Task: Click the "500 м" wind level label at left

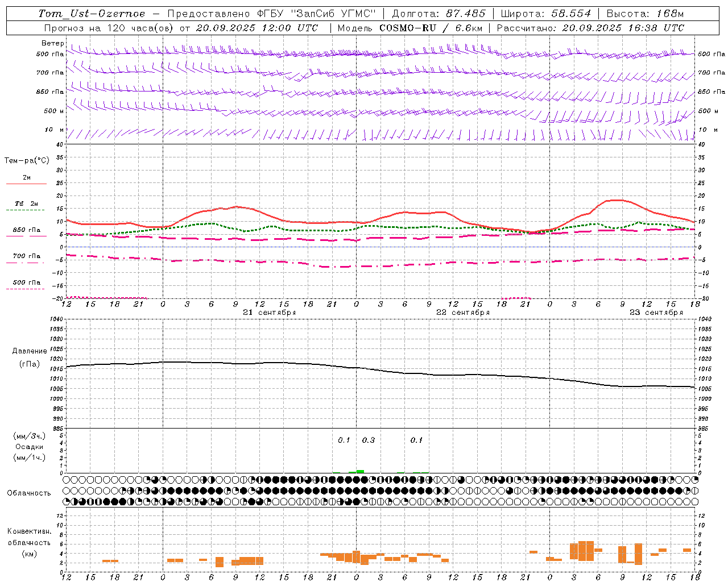Action: pyautogui.click(x=55, y=111)
